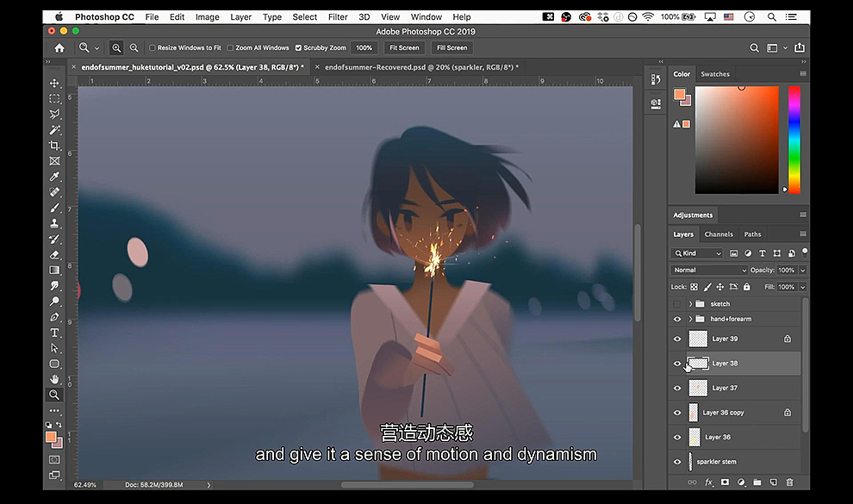
Task: Click the Create new layer icon
Action: coord(774,482)
